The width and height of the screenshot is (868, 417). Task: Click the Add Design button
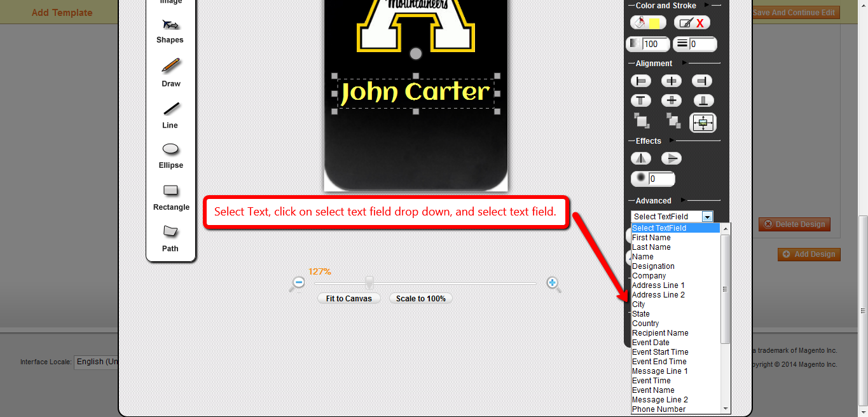(x=809, y=254)
